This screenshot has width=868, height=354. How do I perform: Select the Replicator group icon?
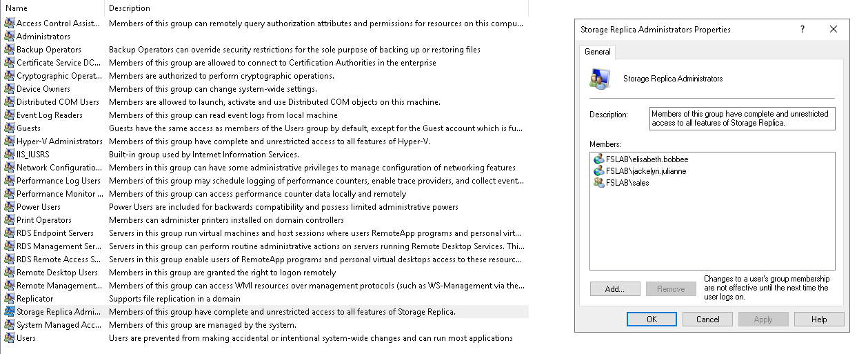click(9, 299)
